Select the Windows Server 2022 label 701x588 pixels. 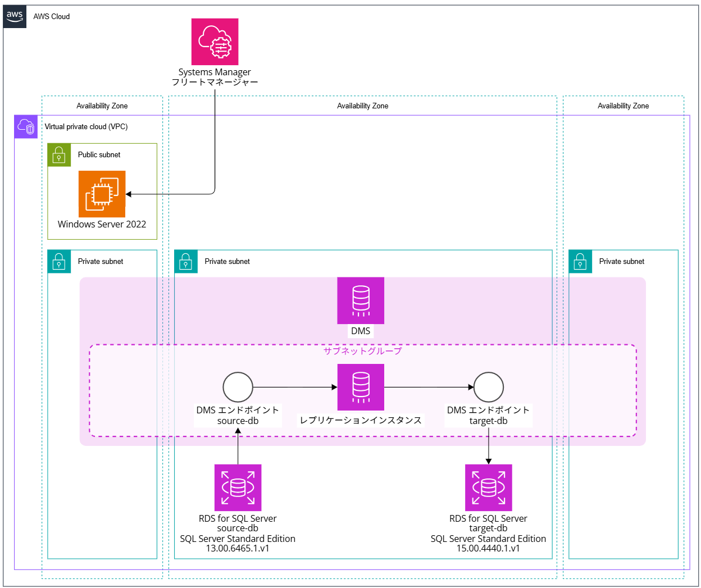pos(102,224)
